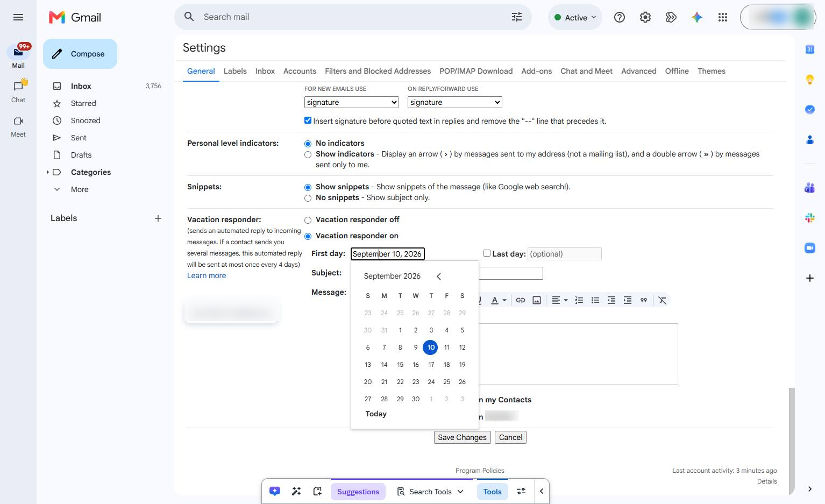Open Google Keep in side panel
825x504 pixels.
click(810, 80)
